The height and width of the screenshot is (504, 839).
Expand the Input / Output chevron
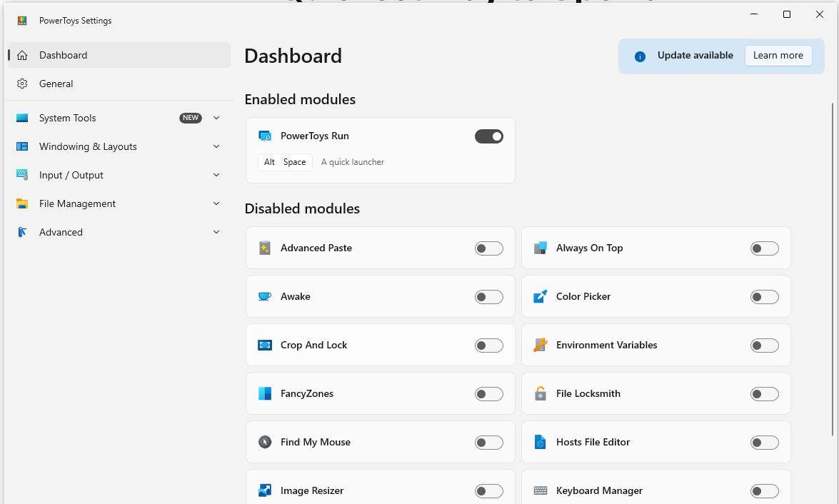click(x=216, y=175)
